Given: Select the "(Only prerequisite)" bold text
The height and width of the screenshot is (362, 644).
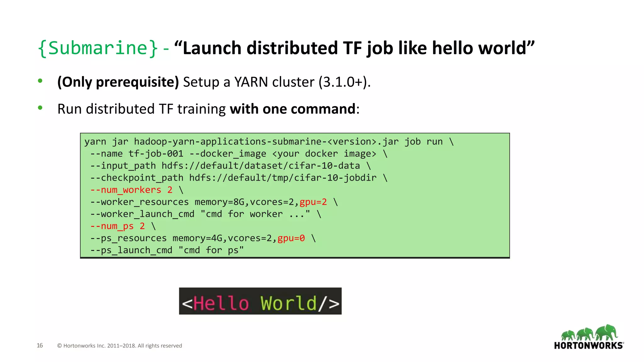Looking at the screenshot, I should pyautogui.click(x=118, y=82).
